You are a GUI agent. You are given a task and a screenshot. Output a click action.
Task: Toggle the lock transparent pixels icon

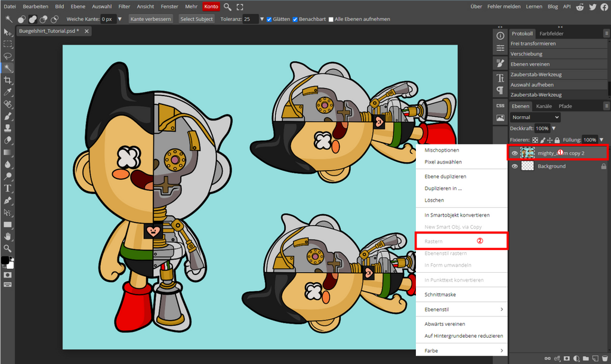point(535,140)
